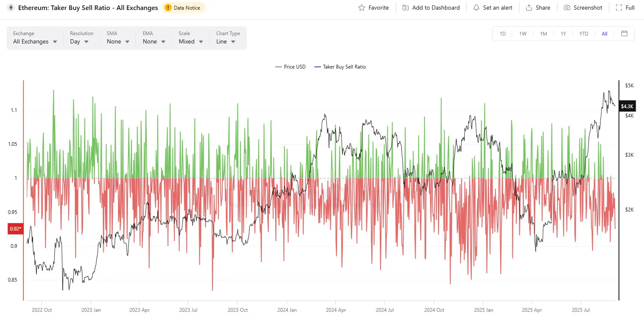Image resolution: width=644 pixels, height=318 pixels.
Task: Select the 1Y range button
Action: tap(563, 33)
